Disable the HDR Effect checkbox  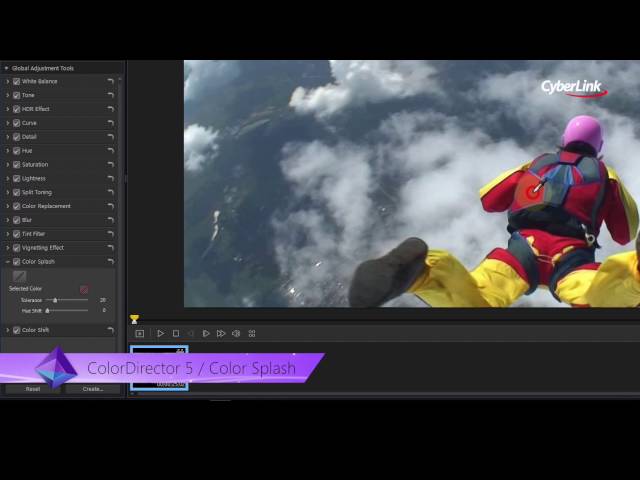(x=16, y=109)
